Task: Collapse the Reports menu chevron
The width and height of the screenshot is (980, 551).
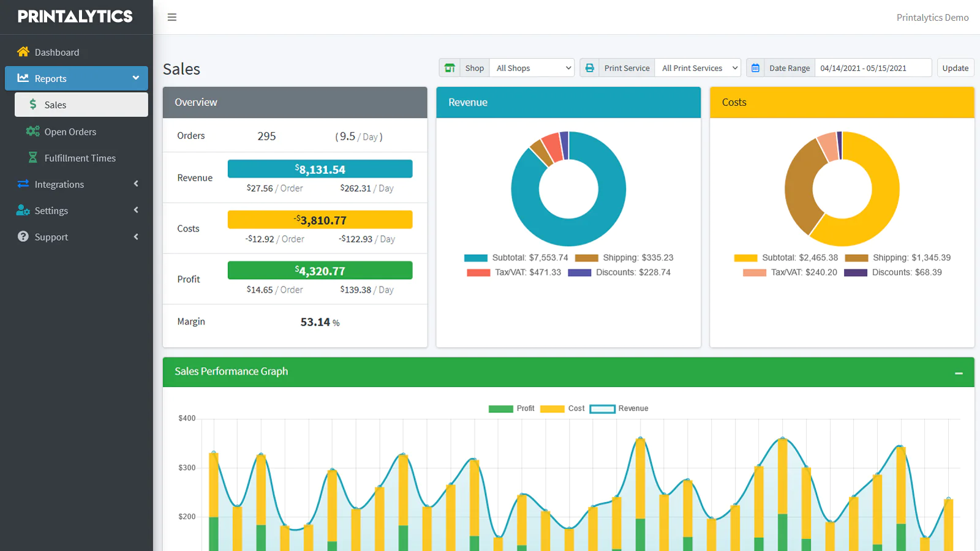Action: pos(136,78)
